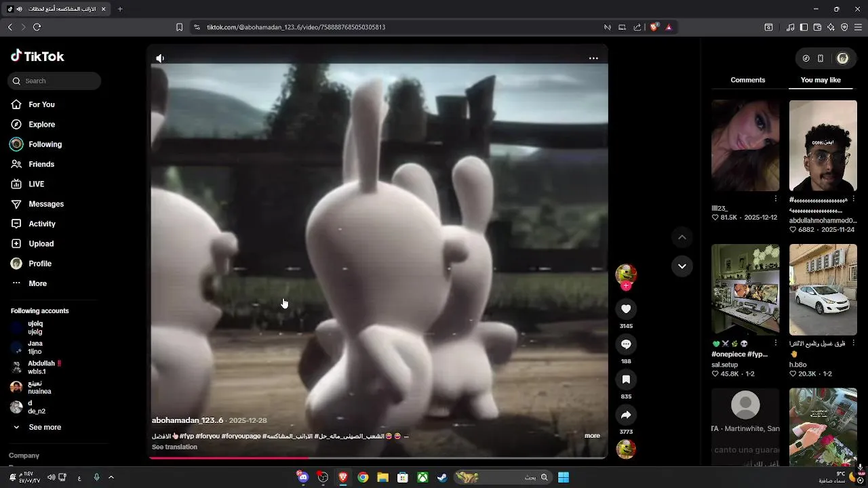This screenshot has width=868, height=488.
Task: Toggle the browser sidebar panel
Action: 804,27
